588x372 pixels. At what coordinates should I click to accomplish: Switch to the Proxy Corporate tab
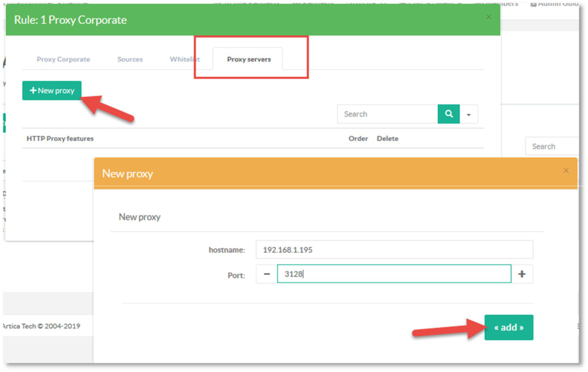coord(63,60)
